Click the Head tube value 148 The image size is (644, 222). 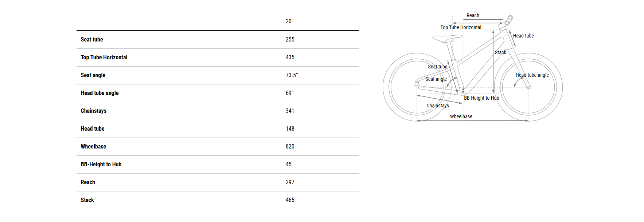290,128
